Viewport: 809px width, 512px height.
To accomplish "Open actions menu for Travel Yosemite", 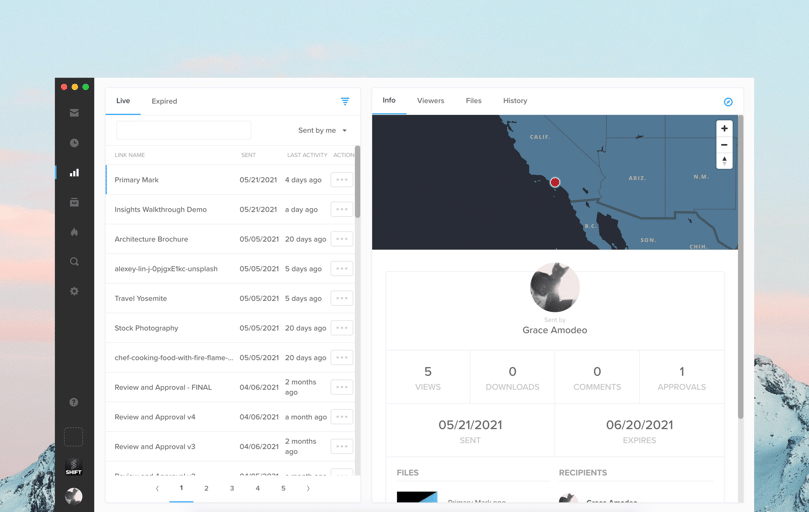I will click(x=342, y=298).
